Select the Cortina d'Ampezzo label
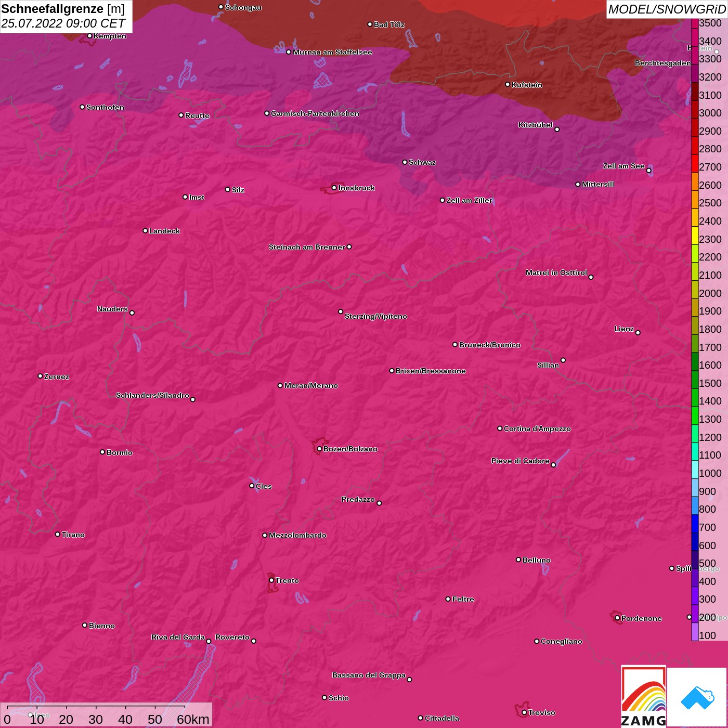This screenshot has width=728, height=728. 537,428
